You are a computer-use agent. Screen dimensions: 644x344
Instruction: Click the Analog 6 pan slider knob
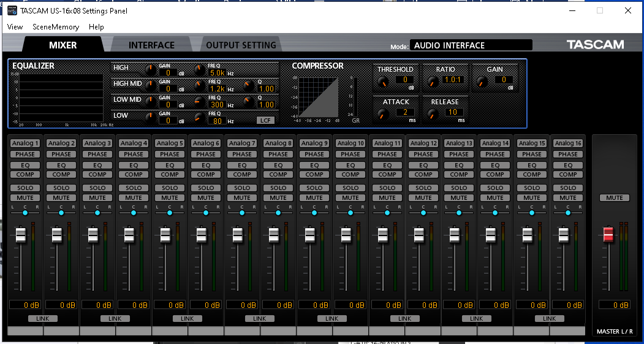206,213
